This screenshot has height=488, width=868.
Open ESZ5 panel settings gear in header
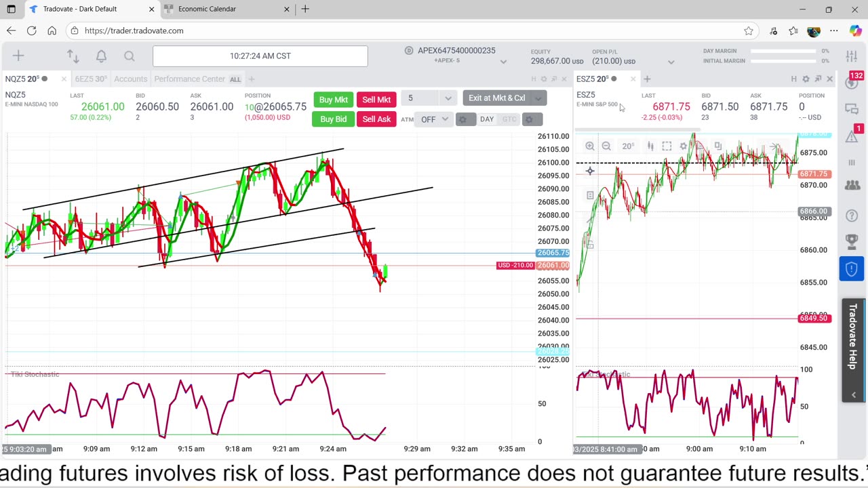(x=806, y=79)
